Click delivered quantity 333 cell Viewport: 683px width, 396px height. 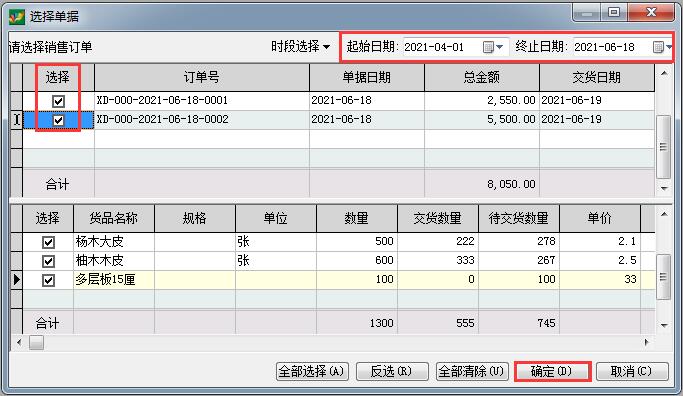438,261
